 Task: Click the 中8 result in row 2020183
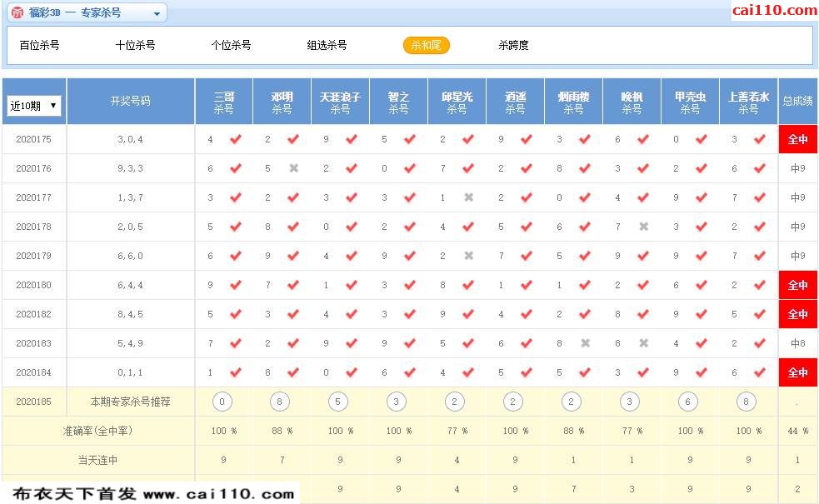[x=798, y=343]
